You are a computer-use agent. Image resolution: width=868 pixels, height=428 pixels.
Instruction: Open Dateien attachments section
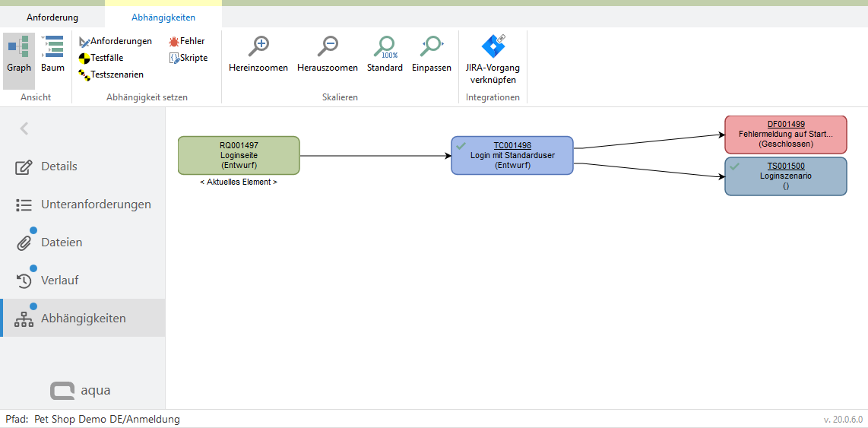tap(61, 243)
